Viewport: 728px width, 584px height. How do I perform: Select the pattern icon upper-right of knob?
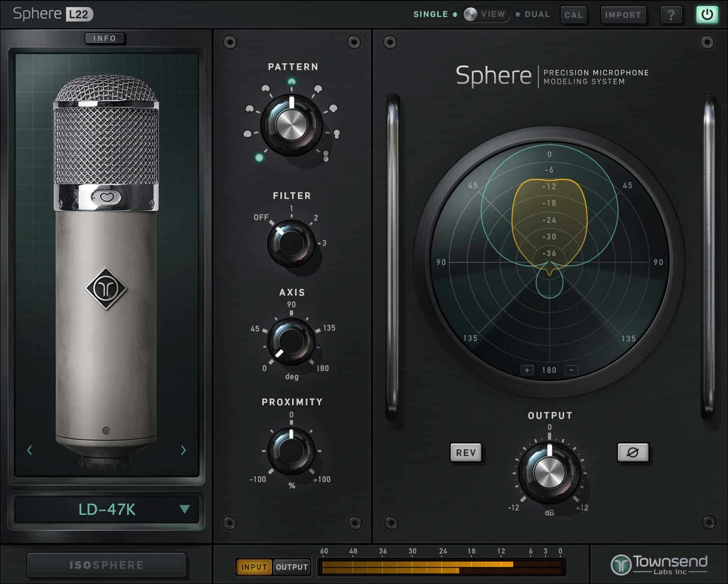(318, 89)
